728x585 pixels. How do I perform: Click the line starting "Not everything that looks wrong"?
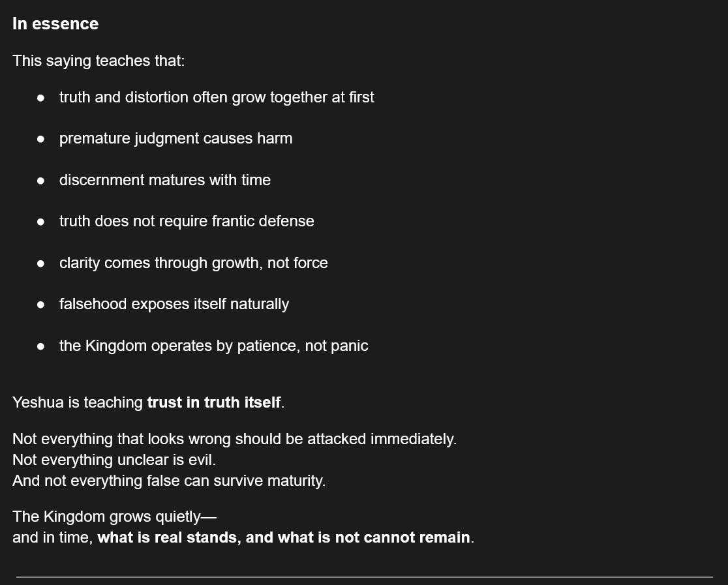pyautogui.click(x=234, y=440)
